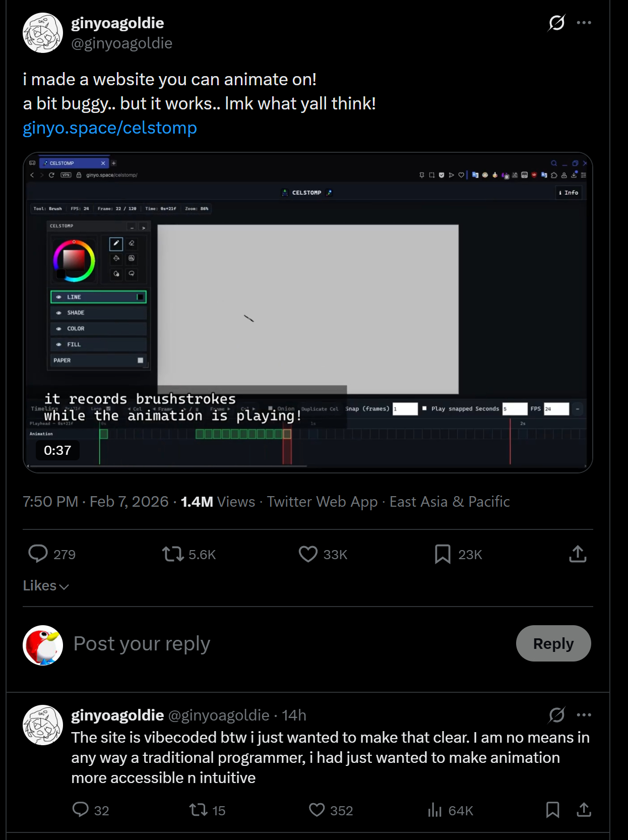Screen dimensions: 628x840
Task: Click the lasso tool icon
Action: (132, 274)
